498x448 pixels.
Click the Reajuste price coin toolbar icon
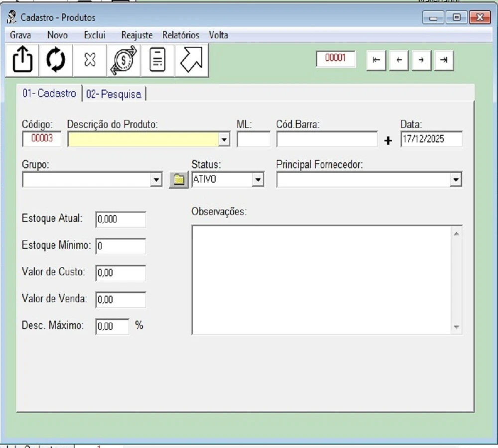pos(124,60)
